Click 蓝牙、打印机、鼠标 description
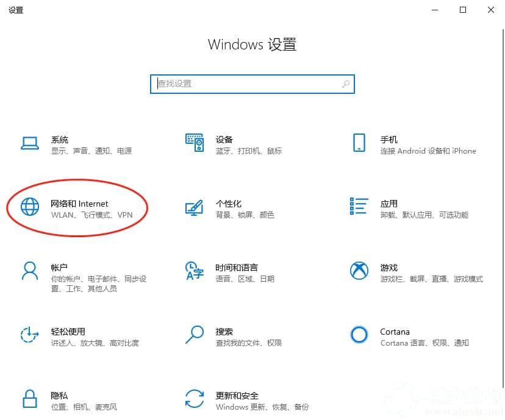This screenshot has height=420, width=505. [249, 151]
